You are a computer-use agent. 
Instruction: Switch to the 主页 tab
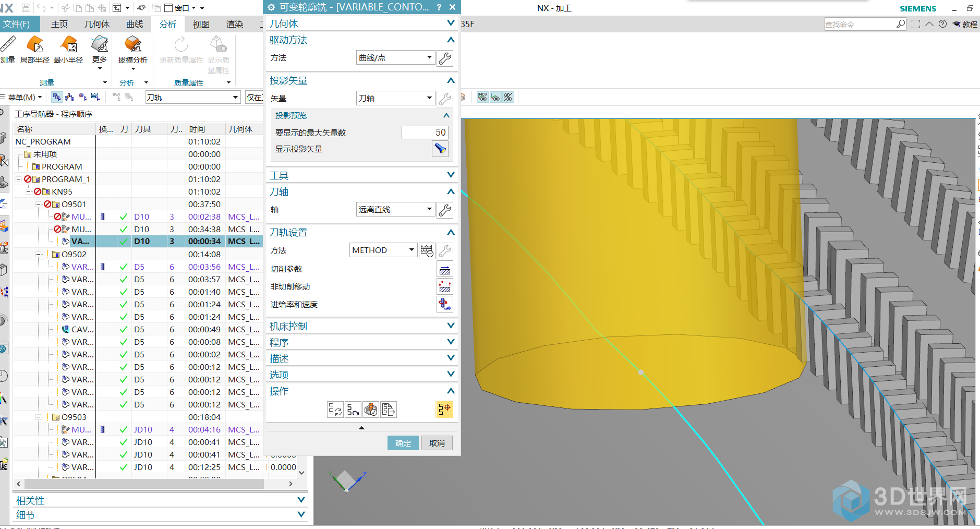[x=59, y=24]
